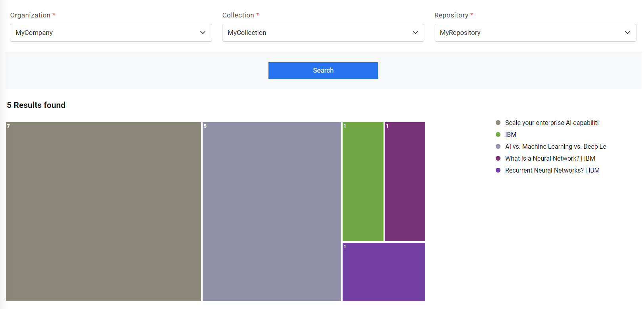Screen dimensions: 644x309
Task: Click legend label 'Scale your enterprise AI capabiliti'
Action: tap(552, 123)
